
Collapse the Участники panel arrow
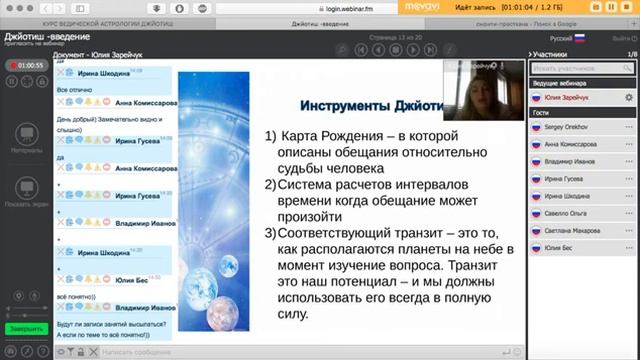(530, 54)
